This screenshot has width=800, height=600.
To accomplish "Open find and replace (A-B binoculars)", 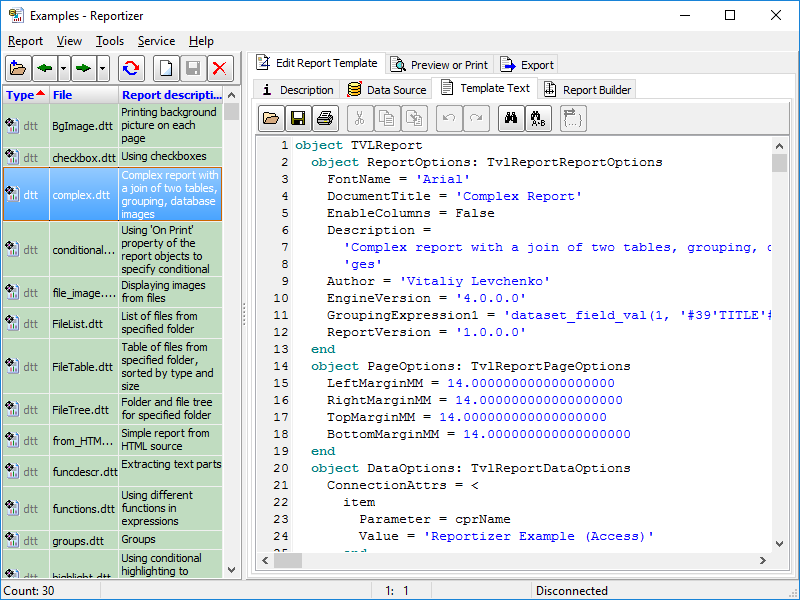I will coord(538,119).
